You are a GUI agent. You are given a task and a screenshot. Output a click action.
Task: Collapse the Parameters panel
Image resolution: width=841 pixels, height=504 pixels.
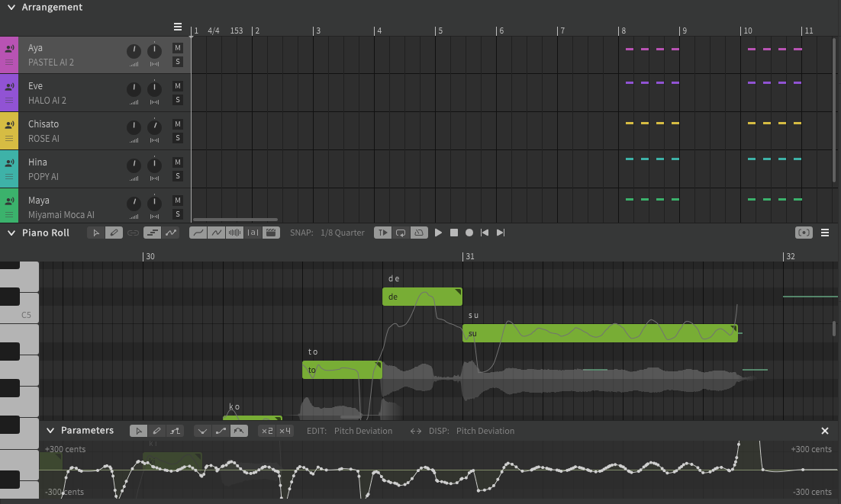[50, 431]
